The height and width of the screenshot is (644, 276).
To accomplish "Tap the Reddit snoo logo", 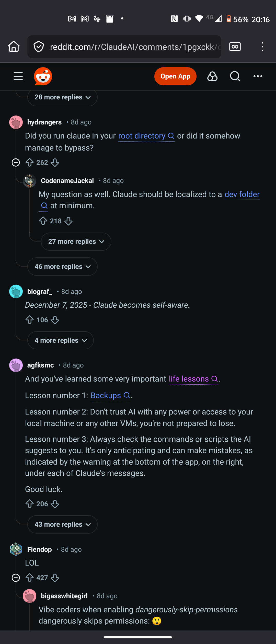I will coord(43,76).
